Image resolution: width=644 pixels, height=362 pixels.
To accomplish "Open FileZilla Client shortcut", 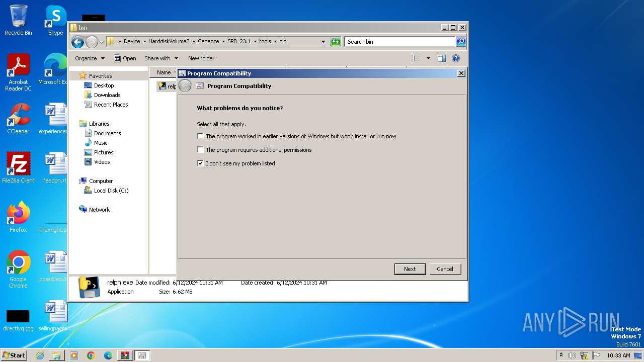I will tap(18, 168).
